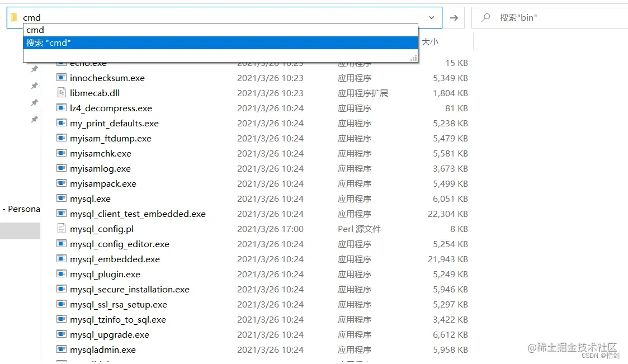This screenshot has width=628, height=364.
Task: Click the myisamchk.exe file icon
Action: point(62,153)
